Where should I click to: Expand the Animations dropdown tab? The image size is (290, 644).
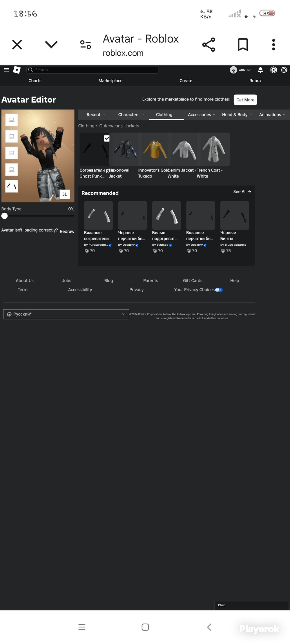(272, 115)
